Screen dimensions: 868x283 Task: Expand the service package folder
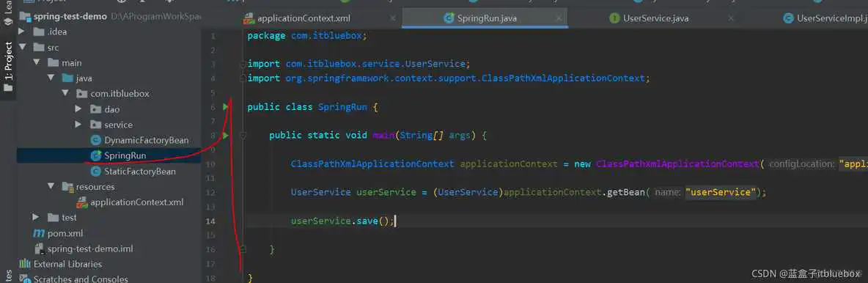pos(78,125)
